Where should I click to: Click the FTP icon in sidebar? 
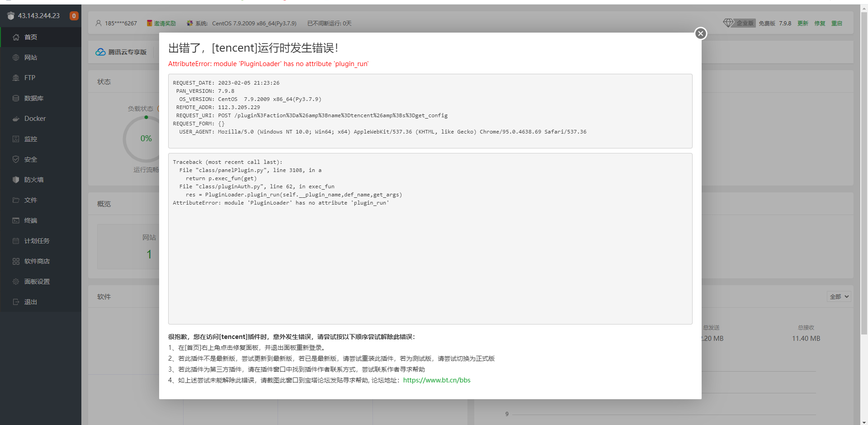16,78
